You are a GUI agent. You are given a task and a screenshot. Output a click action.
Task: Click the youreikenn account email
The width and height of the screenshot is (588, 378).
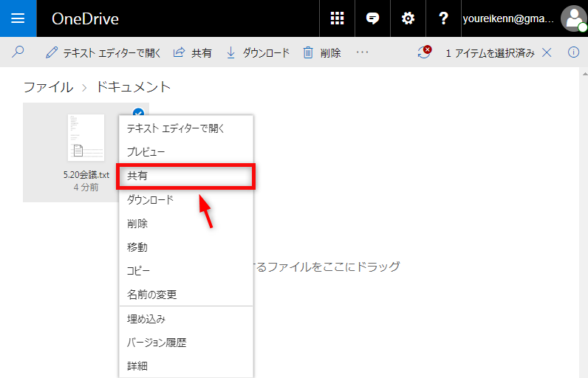click(x=508, y=18)
